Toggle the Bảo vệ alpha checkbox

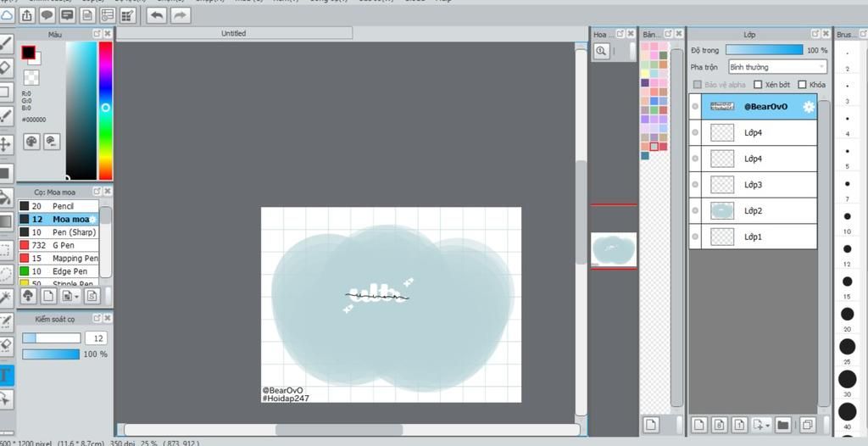point(698,85)
